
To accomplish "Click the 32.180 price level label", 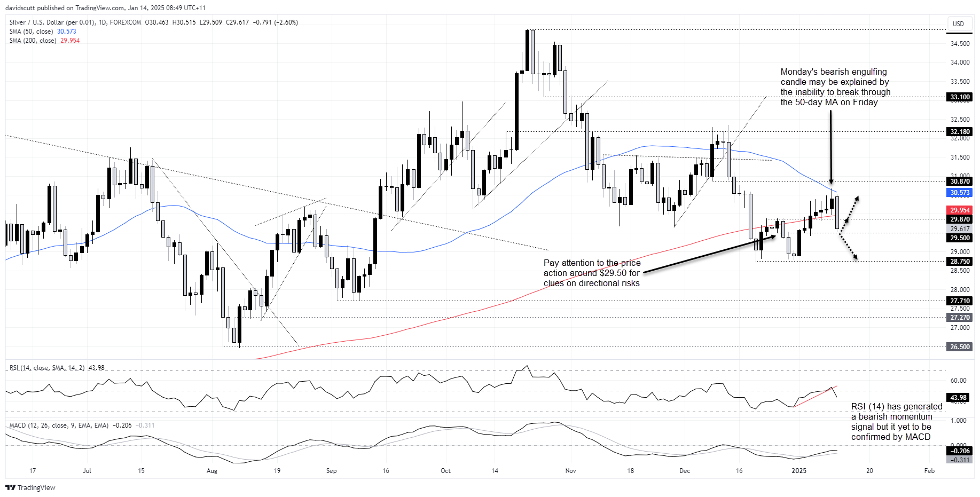I will pyautogui.click(x=960, y=132).
